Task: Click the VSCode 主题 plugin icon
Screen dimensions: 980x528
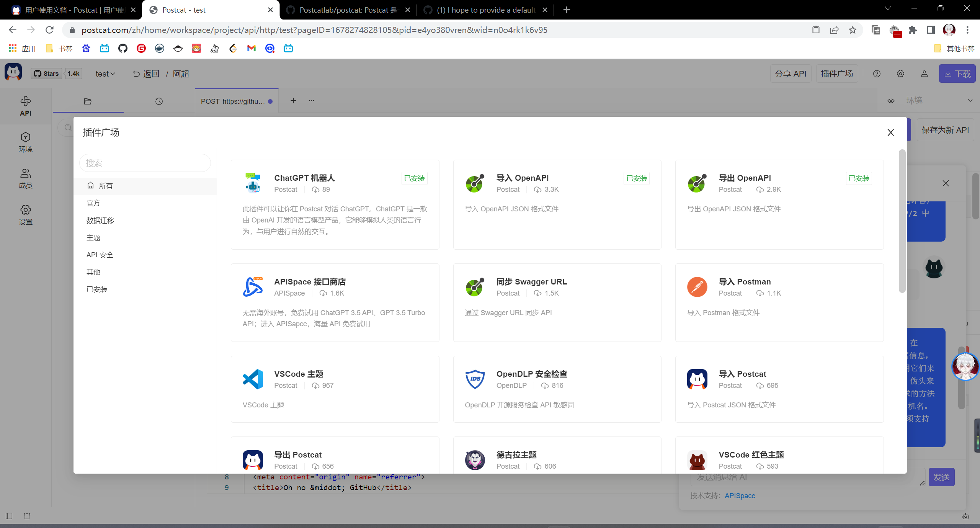Action: [253, 379]
